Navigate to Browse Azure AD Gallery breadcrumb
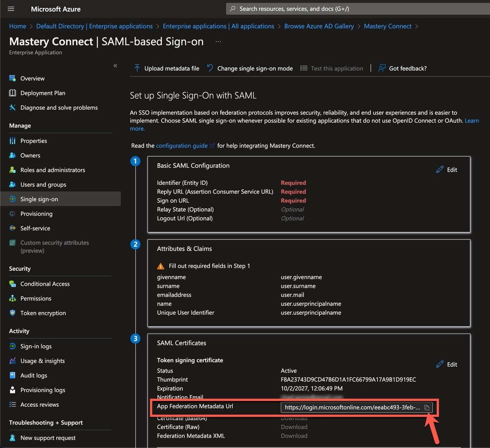 pos(319,26)
